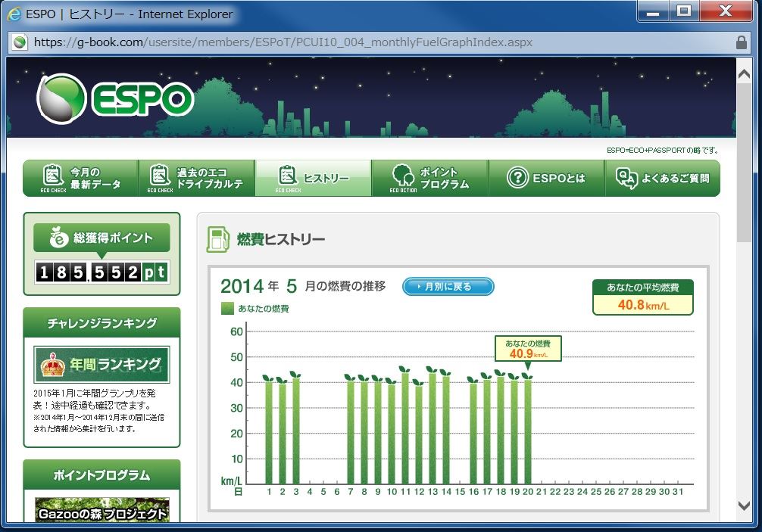Click the page favicon in address bar
The width and height of the screenshot is (762, 532).
pyautogui.click(x=20, y=42)
